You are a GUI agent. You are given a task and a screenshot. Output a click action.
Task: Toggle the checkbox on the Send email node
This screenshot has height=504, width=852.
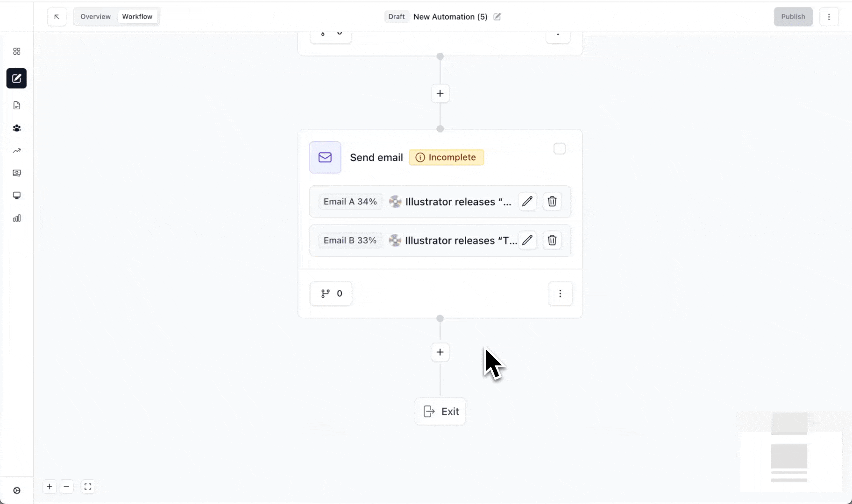pyautogui.click(x=560, y=148)
